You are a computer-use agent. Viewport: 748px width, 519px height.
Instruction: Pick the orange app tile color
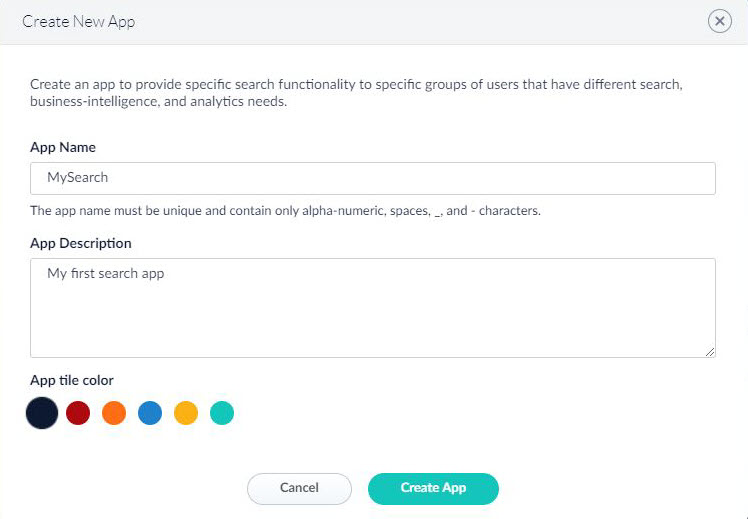(114, 413)
